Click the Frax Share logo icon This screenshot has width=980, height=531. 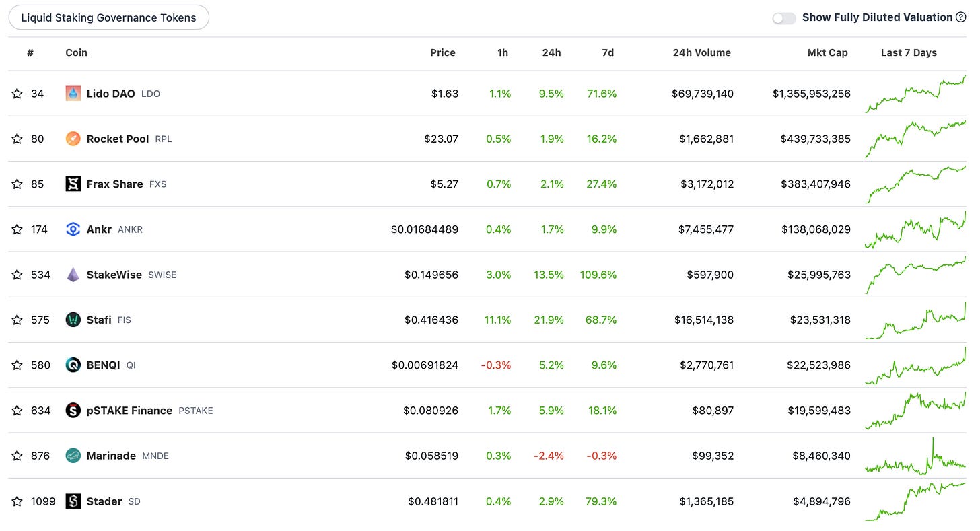(x=73, y=184)
